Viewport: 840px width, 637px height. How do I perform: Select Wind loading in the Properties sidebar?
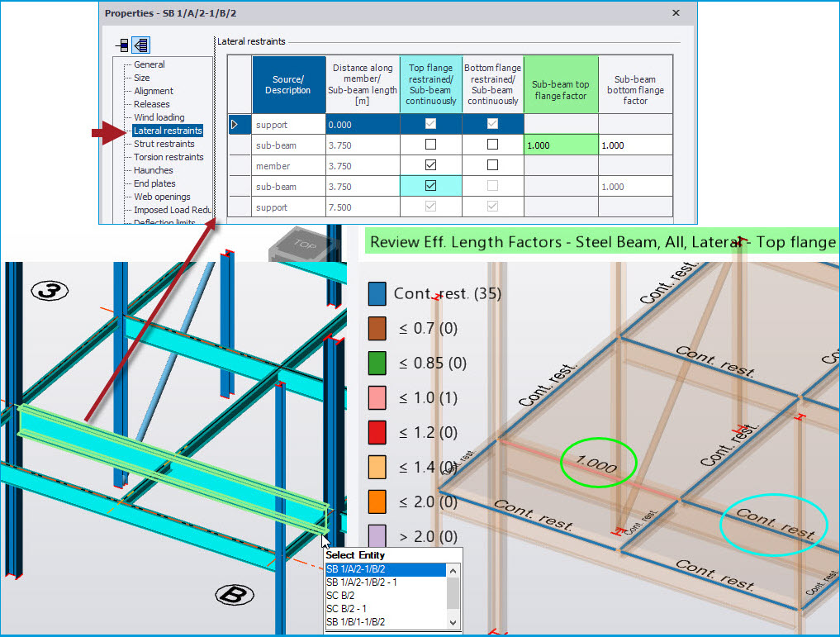(x=160, y=116)
